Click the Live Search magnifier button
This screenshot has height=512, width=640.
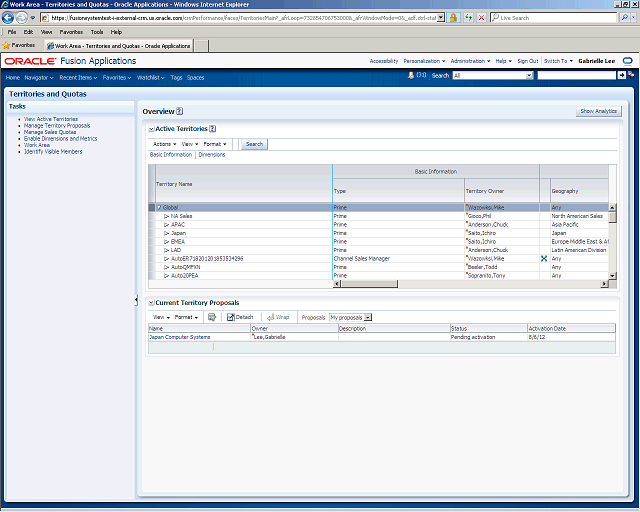click(x=624, y=18)
